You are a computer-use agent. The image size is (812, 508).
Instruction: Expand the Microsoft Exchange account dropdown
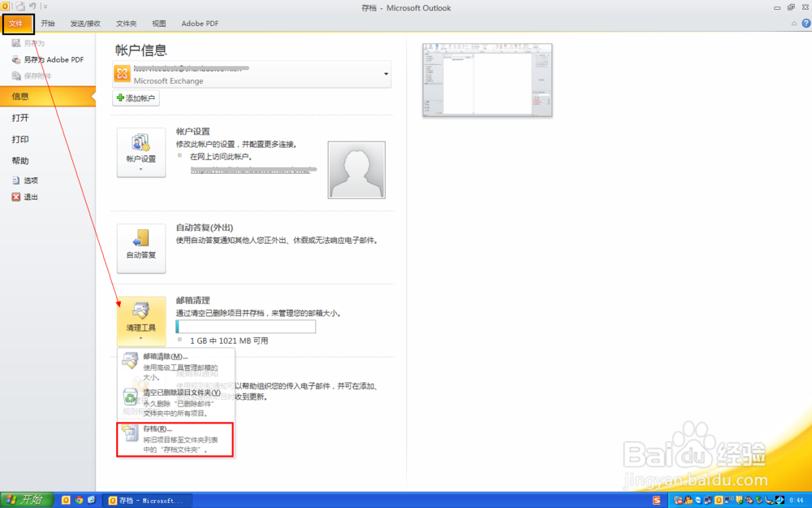click(x=386, y=74)
